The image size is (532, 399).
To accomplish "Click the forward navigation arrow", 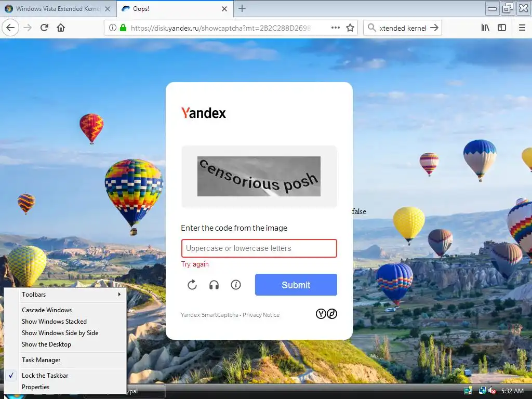I will coord(28,28).
